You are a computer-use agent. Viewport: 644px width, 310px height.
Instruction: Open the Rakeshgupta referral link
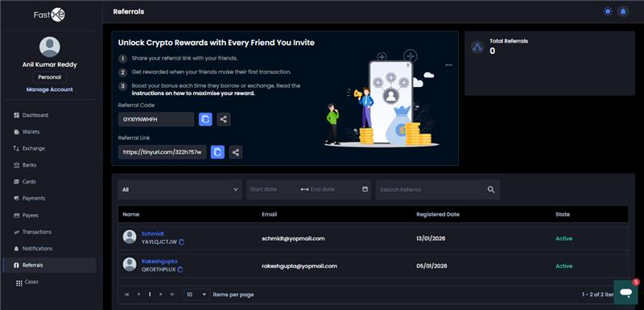click(159, 261)
